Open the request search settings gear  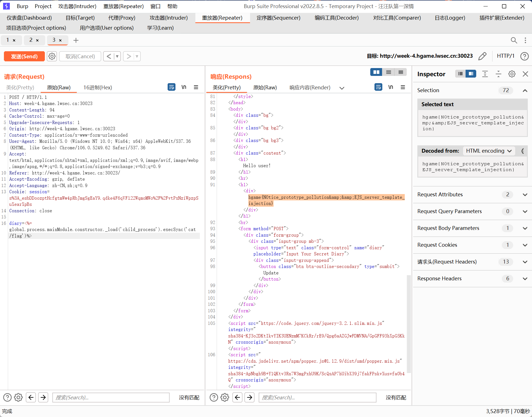18,397
